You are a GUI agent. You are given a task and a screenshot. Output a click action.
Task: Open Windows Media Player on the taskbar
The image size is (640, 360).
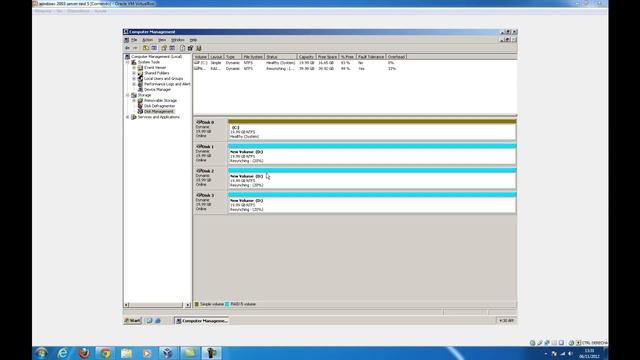click(x=147, y=353)
